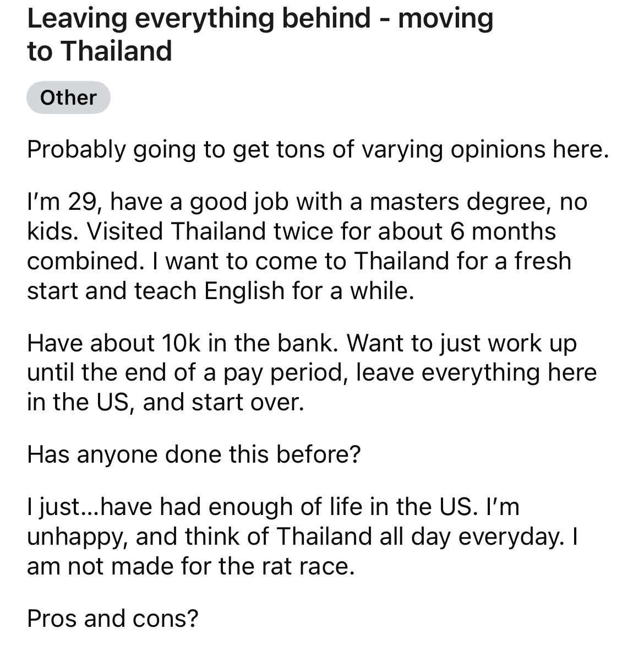The height and width of the screenshot is (645, 644).
Task: Click the question "Has anyone done this before?"
Action: [x=194, y=454]
